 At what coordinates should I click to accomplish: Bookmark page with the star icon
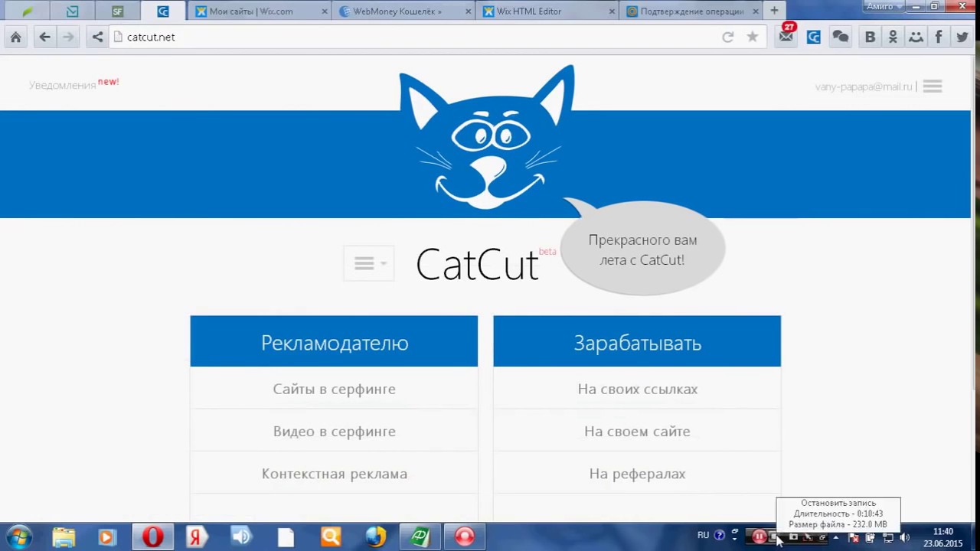pyautogui.click(x=753, y=37)
